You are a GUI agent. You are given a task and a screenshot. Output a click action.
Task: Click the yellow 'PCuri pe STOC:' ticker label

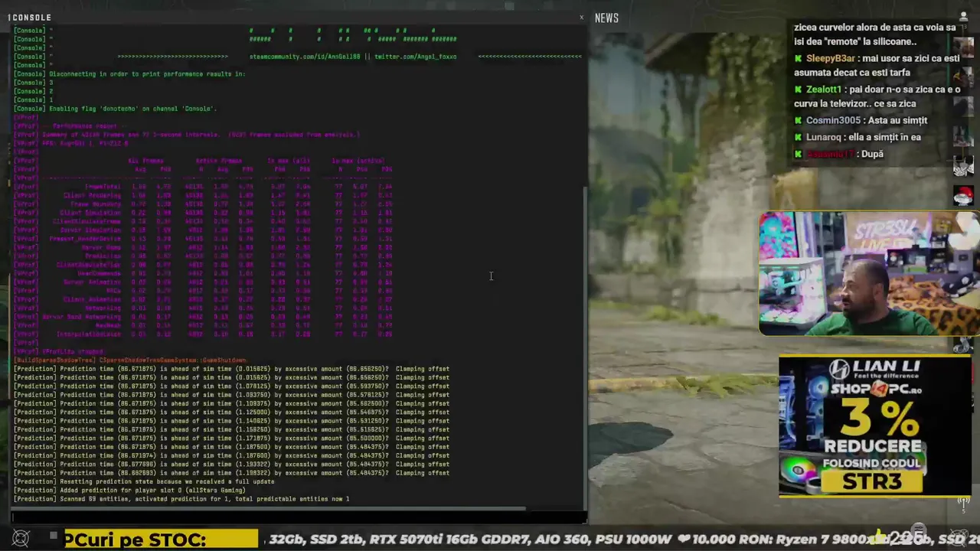coord(161,540)
